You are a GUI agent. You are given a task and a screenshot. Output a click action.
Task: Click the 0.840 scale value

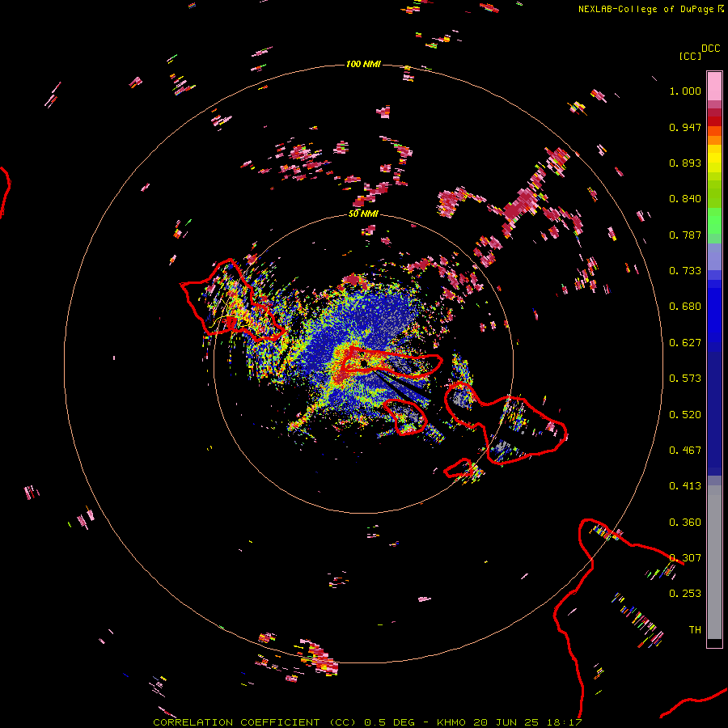click(x=685, y=199)
